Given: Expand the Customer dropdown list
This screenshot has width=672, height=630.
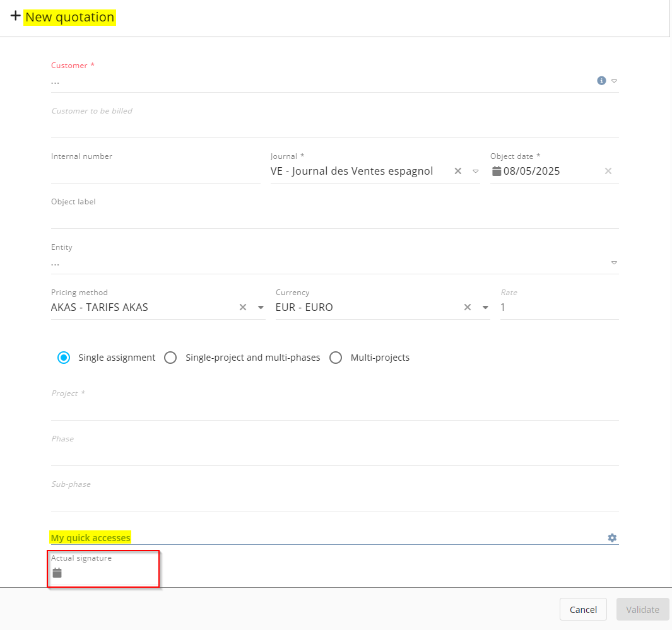Looking at the screenshot, I should (x=614, y=81).
